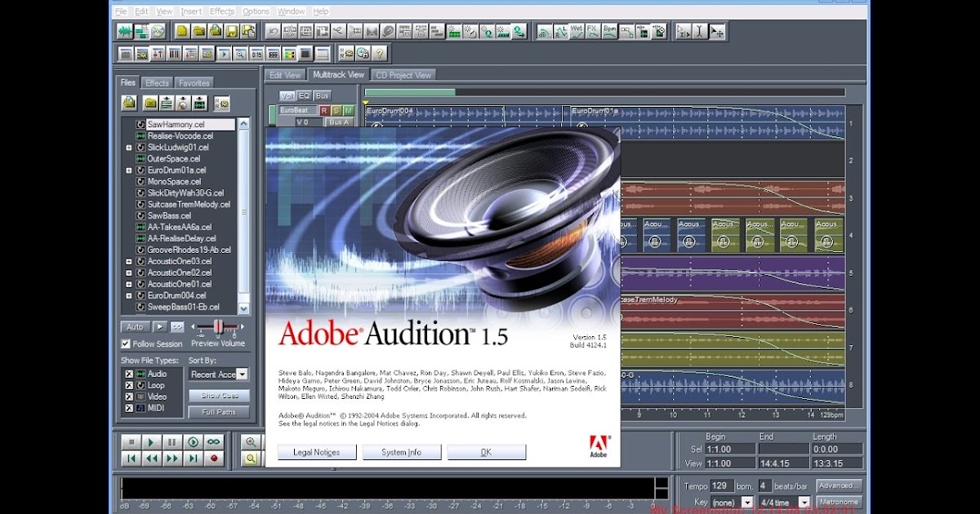The image size is (980, 514).
Task: Toggle the Record (R) button on EuroBeat track
Action: [324, 110]
